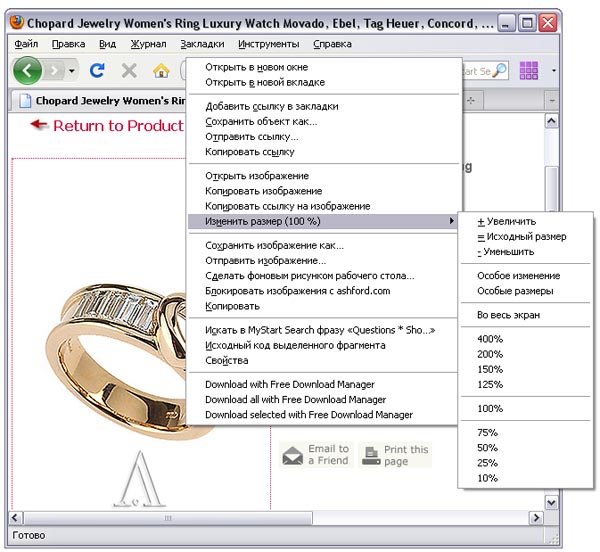Screen dimensions: 600x552
Task: Click the Firefox logo in title bar
Action: point(16,23)
